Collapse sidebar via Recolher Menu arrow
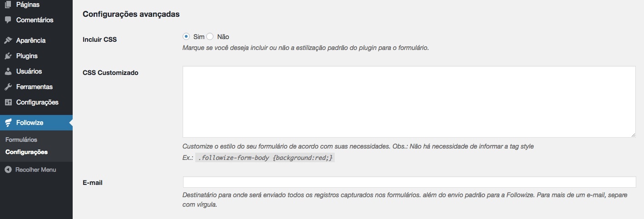Screen dimensions: 644x219 [8, 169]
